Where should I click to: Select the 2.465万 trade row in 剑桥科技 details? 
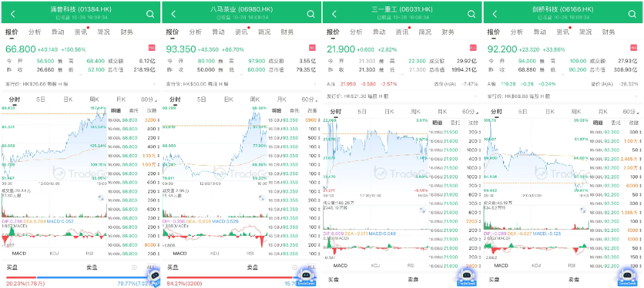point(615,158)
